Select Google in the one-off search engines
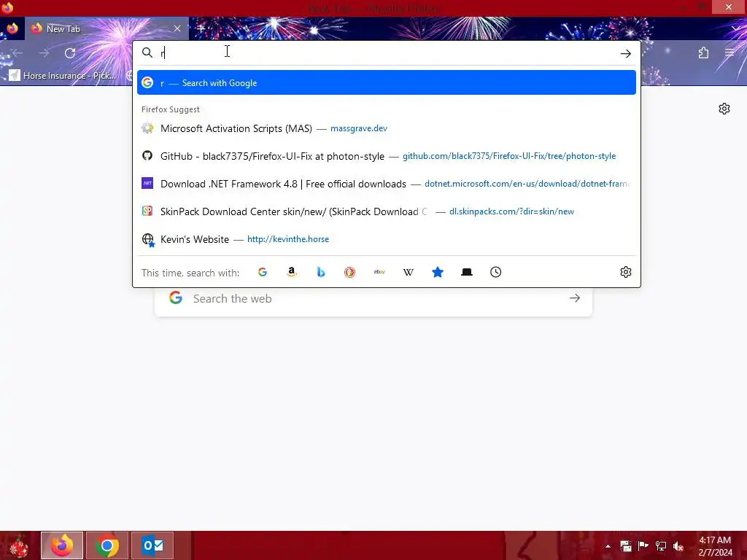This screenshot has height=560, width=747. (263, 272)
